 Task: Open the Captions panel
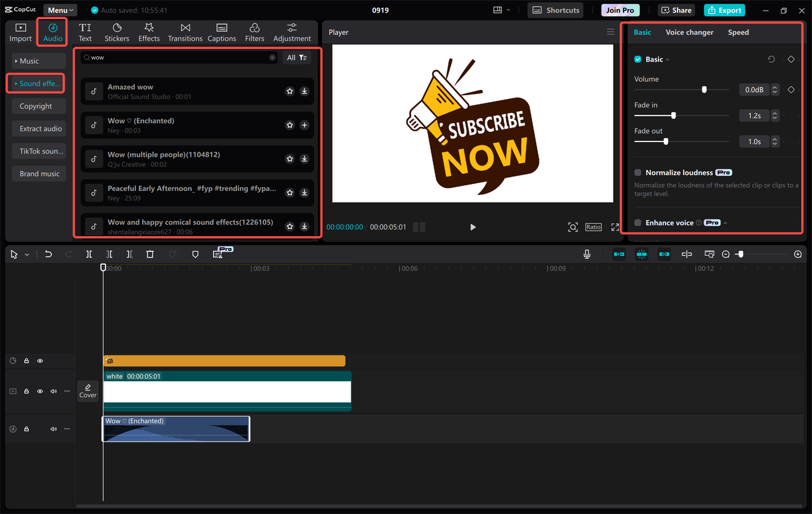(221, 32)
